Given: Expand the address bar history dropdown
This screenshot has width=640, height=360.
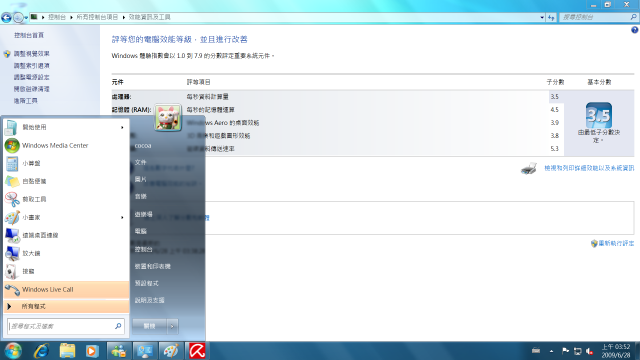Looking at the screenshot, I should click(542, 17).
